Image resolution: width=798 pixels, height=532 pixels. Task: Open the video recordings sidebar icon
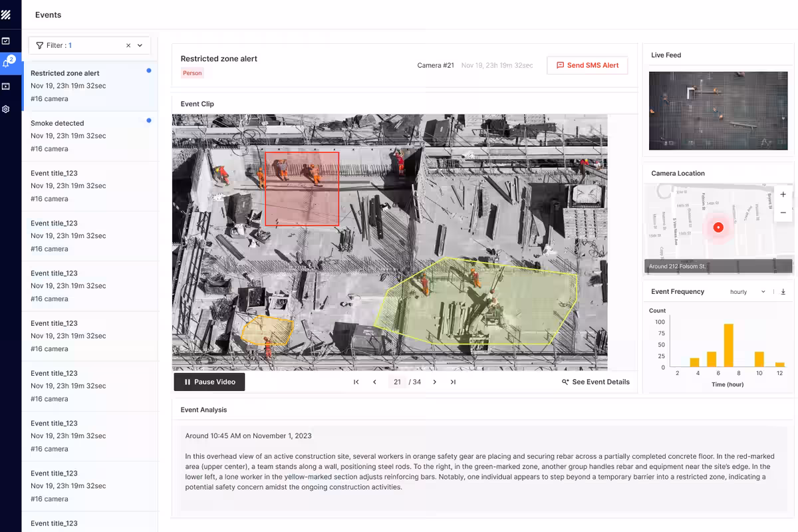(6, 86)
